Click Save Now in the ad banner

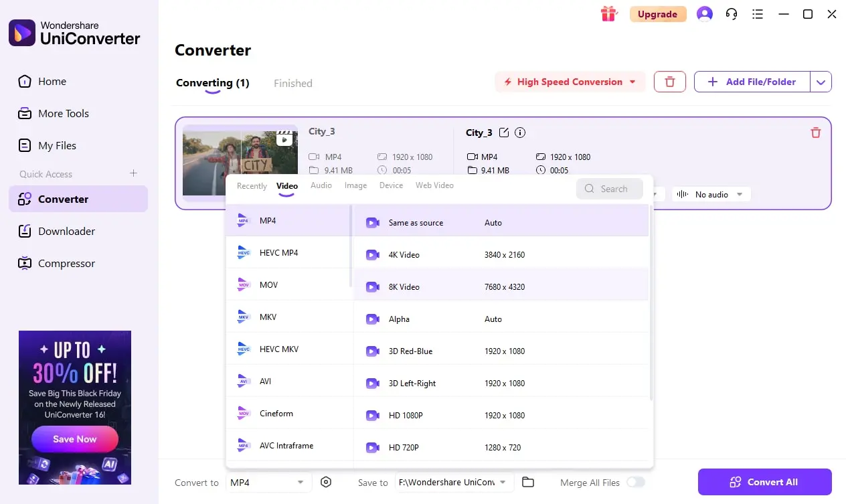75,439
